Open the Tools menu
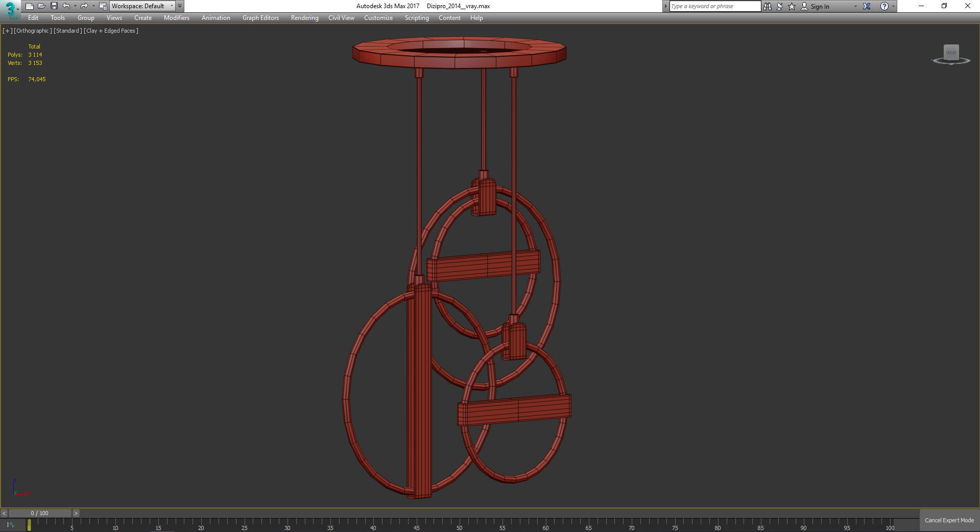980x532 pixels. [x=58, y=18]
